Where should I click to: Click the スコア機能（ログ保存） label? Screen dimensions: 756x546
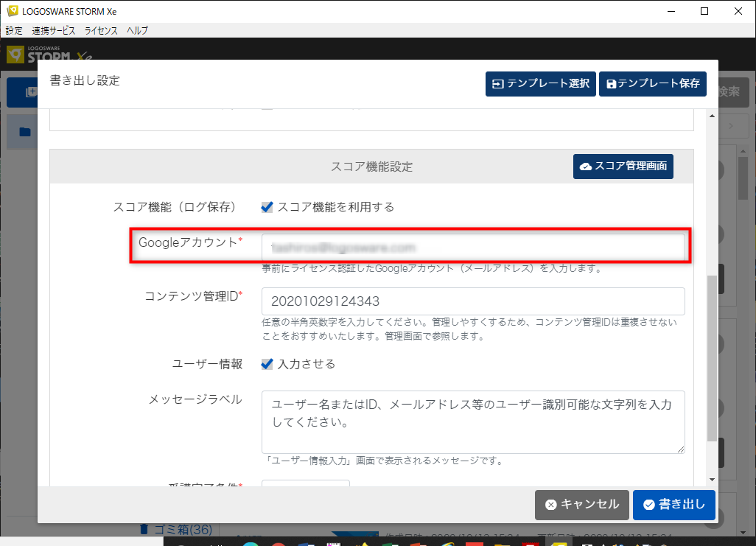click(178, 207)
